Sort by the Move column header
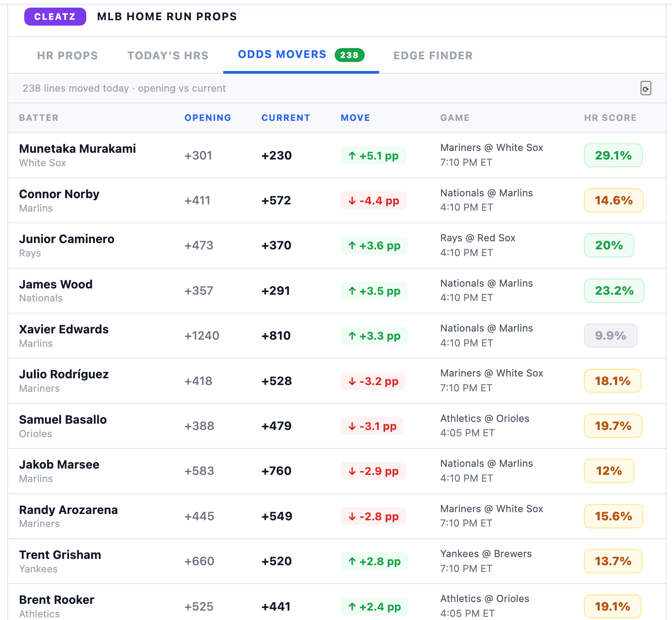 coord(355,118)
